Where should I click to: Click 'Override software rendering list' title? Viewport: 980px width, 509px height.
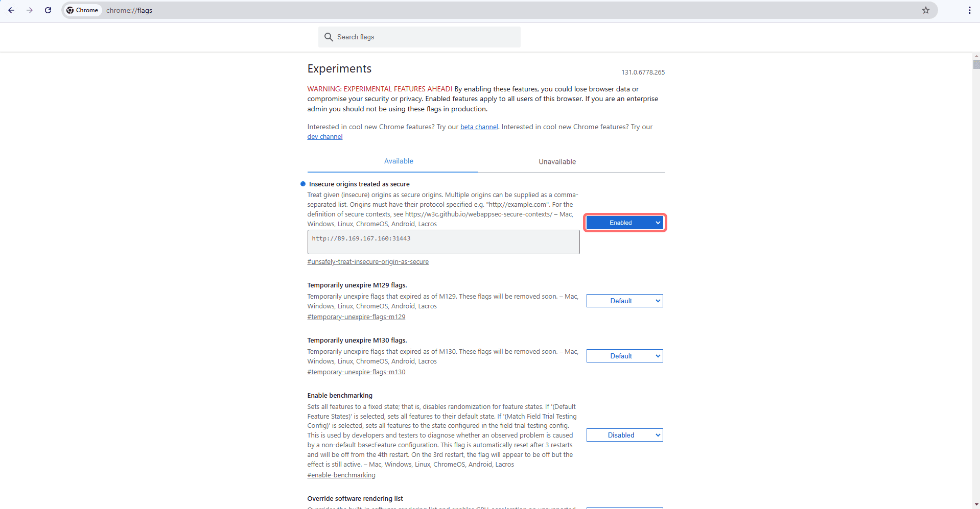point(355,499)
